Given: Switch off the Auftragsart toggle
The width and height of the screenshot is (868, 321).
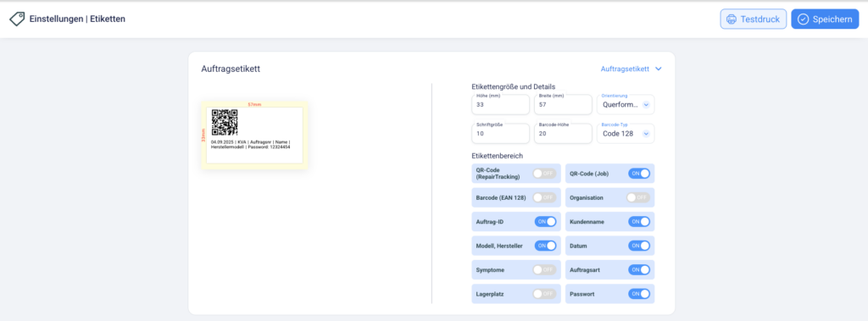Looking at the screenshot, I should [x=639, y=269].
